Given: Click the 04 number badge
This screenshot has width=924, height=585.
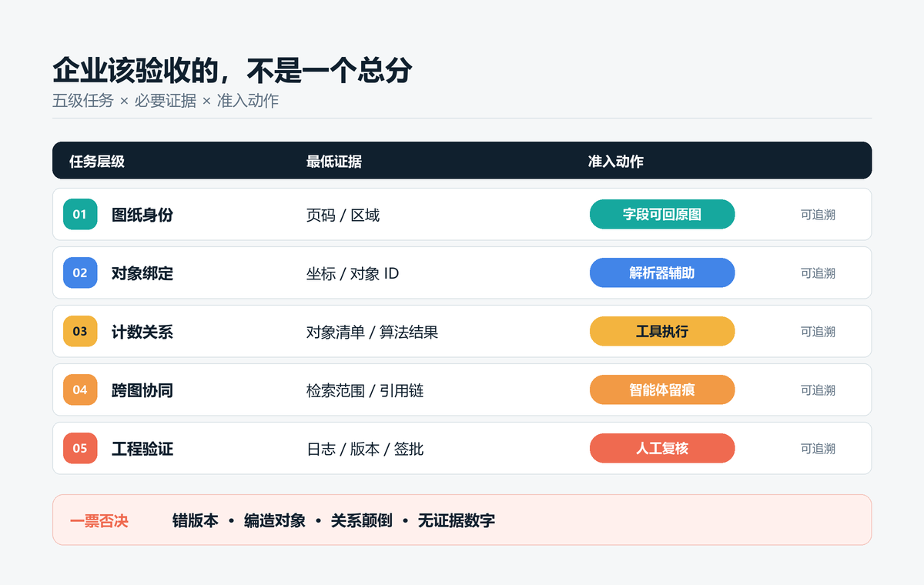Looking at the screenshot, I should 80,389.
